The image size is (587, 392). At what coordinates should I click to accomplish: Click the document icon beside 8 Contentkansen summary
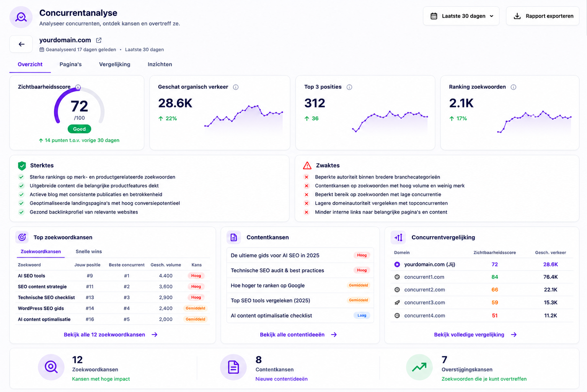233,367
